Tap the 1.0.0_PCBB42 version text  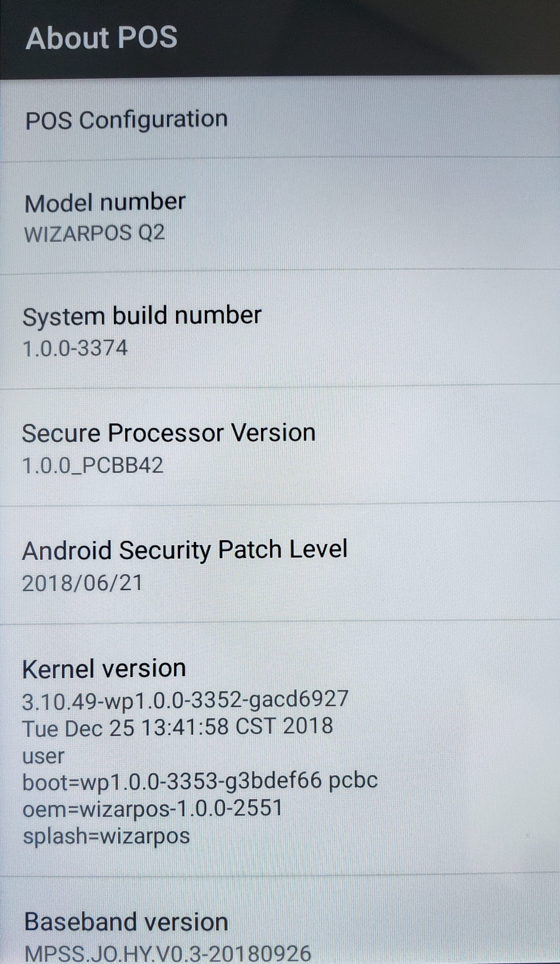pos(93,465)
